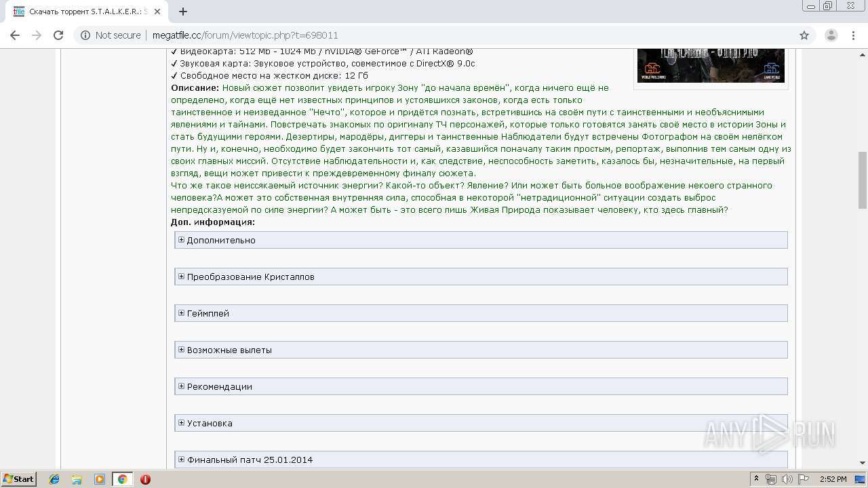Click the Описание: label
The height and width of the screenshot is (488, 868).
[x=195, y=87]
